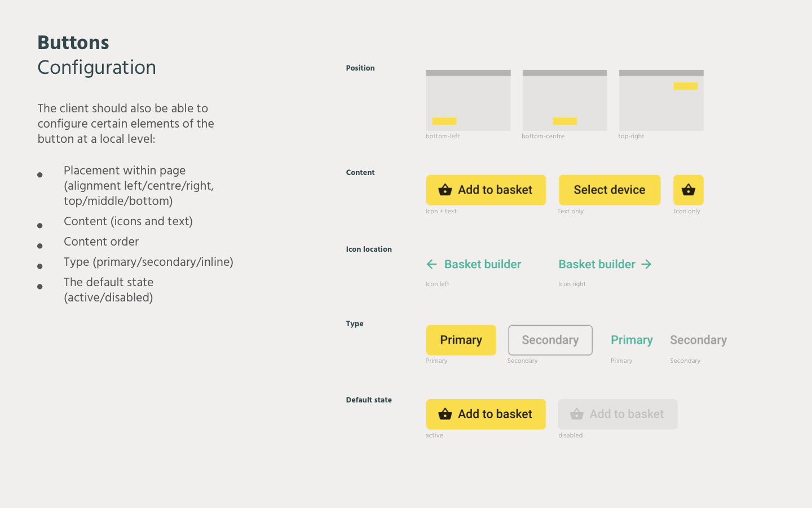
Task: Click the outlined Secondary button
Action: point(550,340)
